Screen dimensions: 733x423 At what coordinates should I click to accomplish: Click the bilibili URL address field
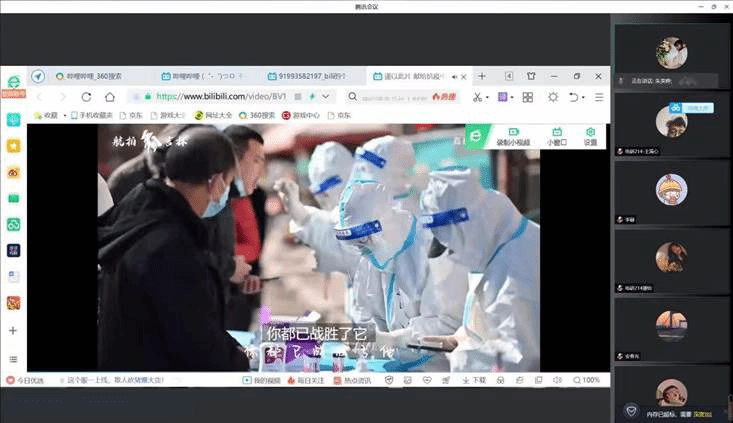220,97
